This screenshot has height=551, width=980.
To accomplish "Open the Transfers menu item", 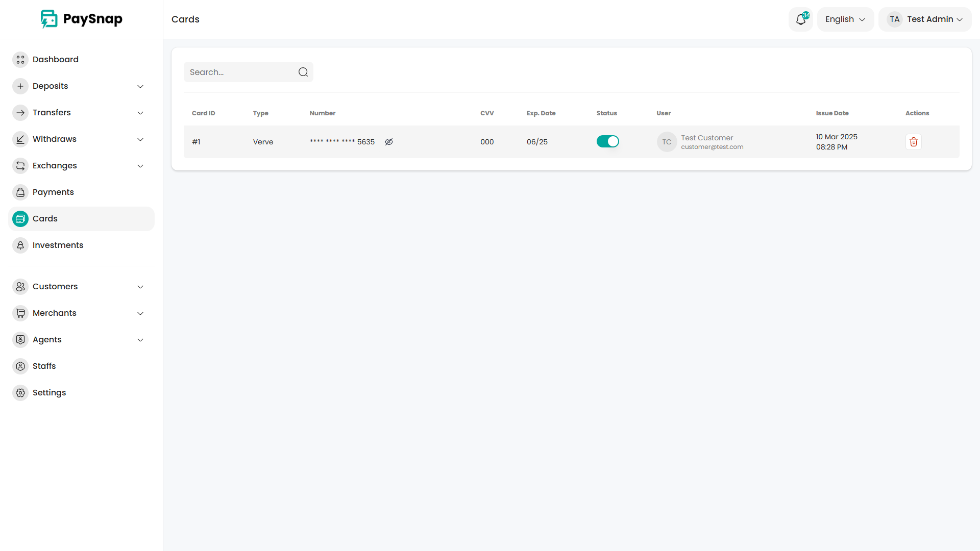I will pos(52,113).
